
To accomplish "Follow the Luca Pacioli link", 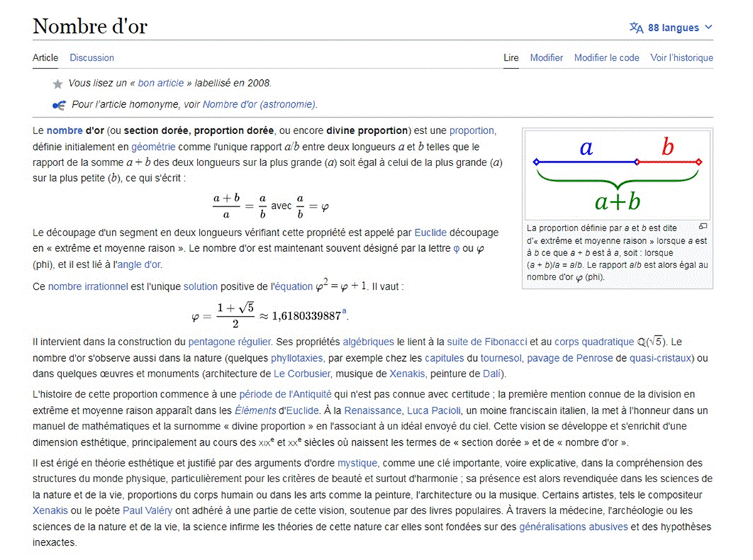I will coord(434,411).
